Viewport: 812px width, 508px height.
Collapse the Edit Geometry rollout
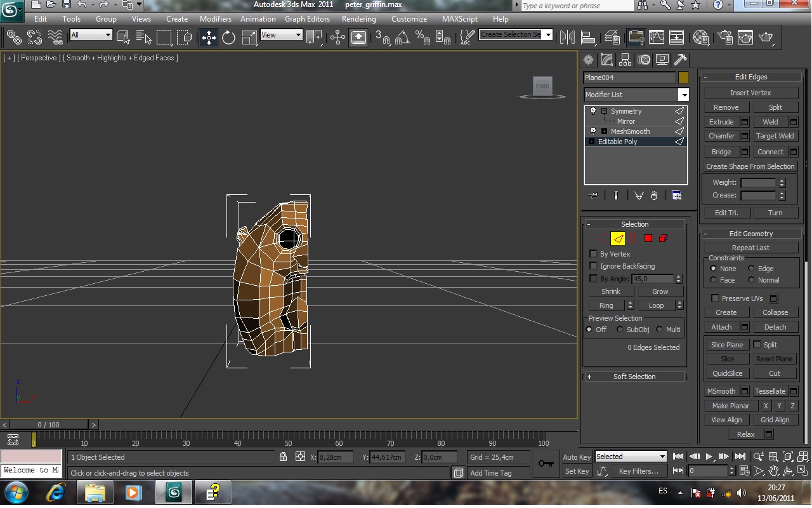(751, 234)
